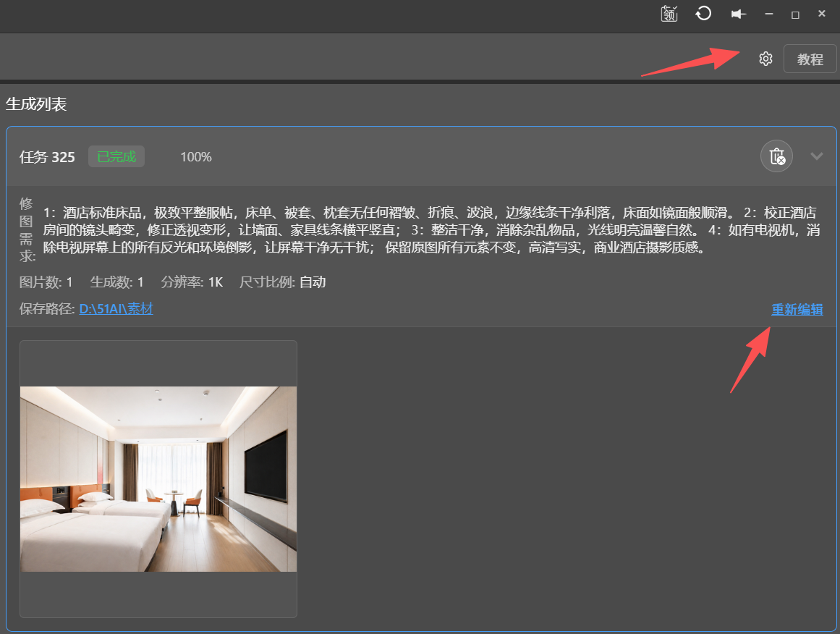
Task: Toggle the pin window icon
Action: click(x=738, y=14)
